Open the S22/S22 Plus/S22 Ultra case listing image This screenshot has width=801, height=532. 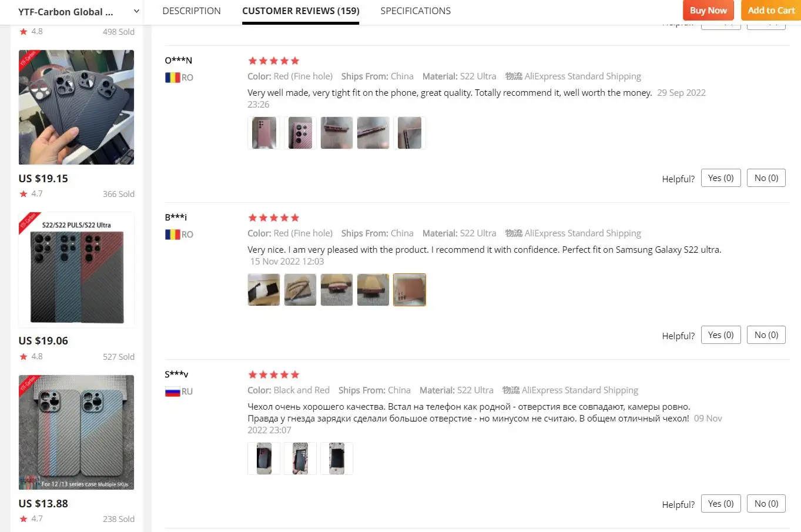tap(76, 270)
